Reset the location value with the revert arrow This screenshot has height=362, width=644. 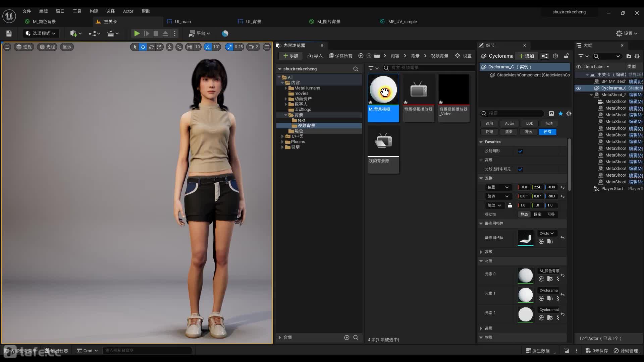[562, 187]
